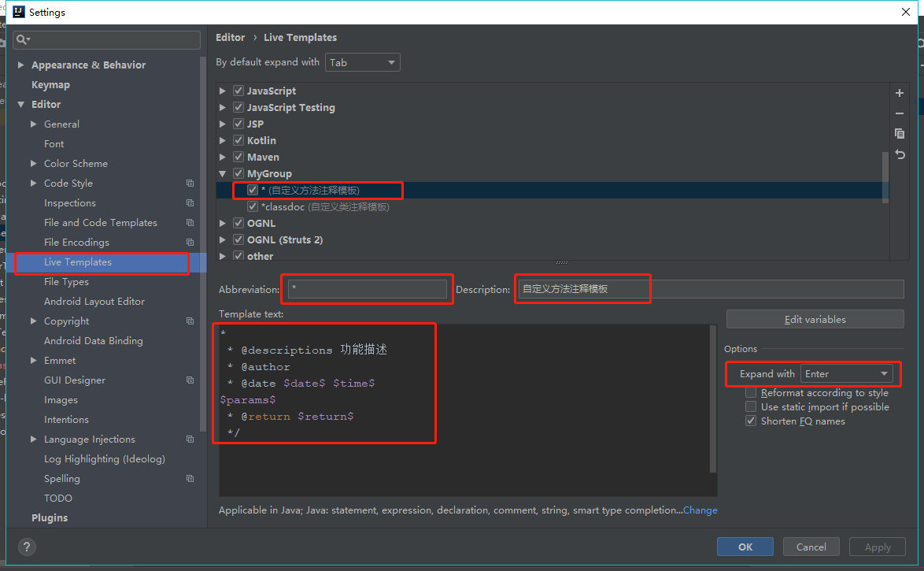
Task: Add a new live template with plus icon
Action: [900, 93]
